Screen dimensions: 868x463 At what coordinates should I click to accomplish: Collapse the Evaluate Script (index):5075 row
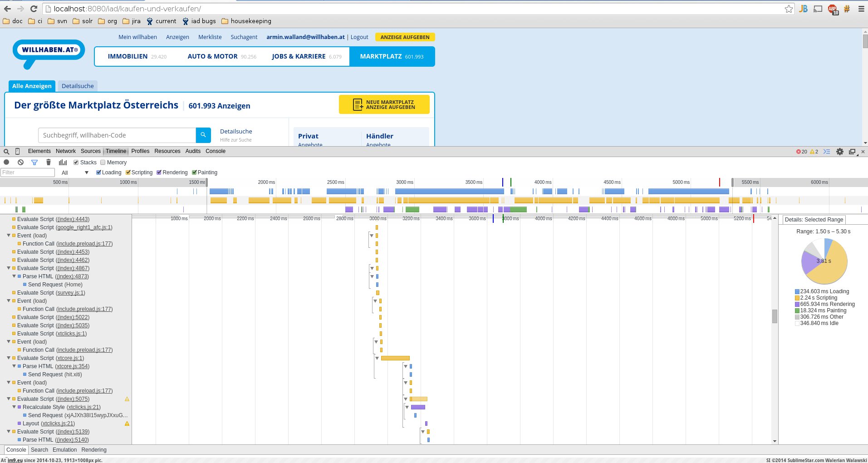coord(9,399)
